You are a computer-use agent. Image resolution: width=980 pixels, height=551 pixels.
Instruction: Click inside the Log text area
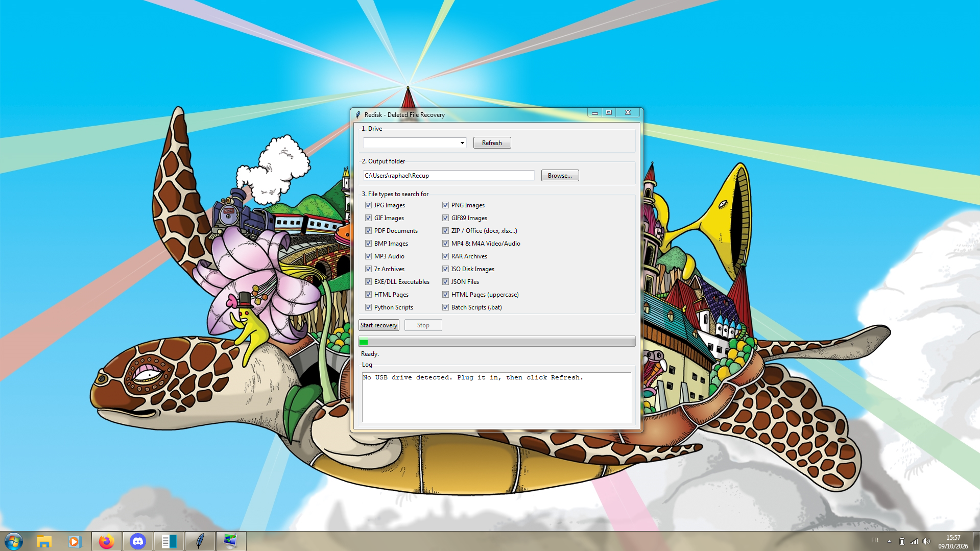pos(496,397)
